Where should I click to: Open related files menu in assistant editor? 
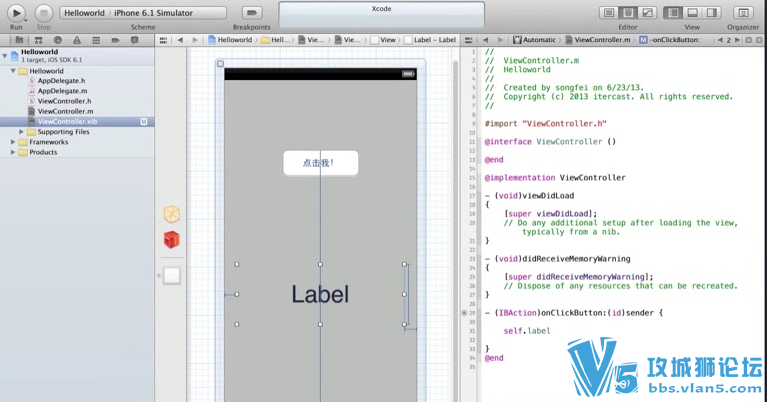[x=469, y=40]
